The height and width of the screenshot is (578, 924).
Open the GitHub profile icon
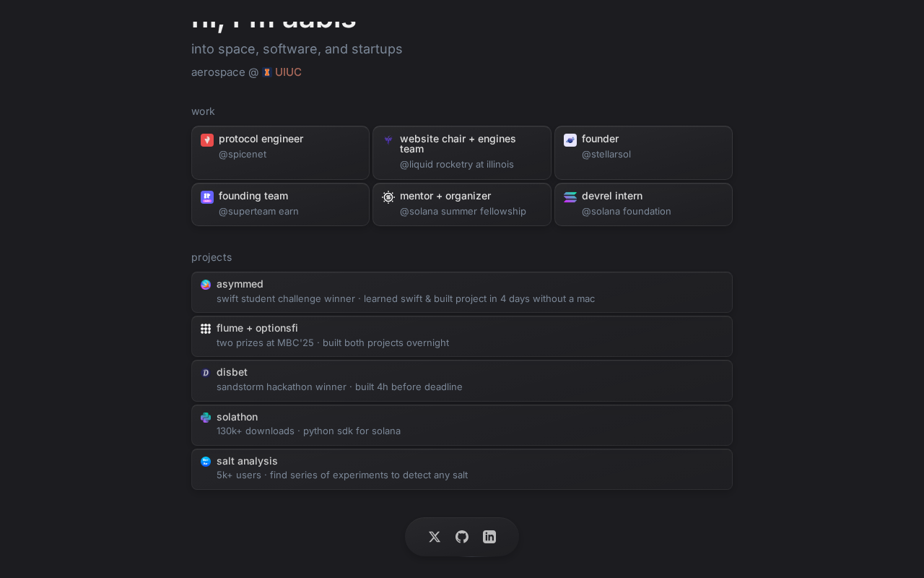[462, 537]
